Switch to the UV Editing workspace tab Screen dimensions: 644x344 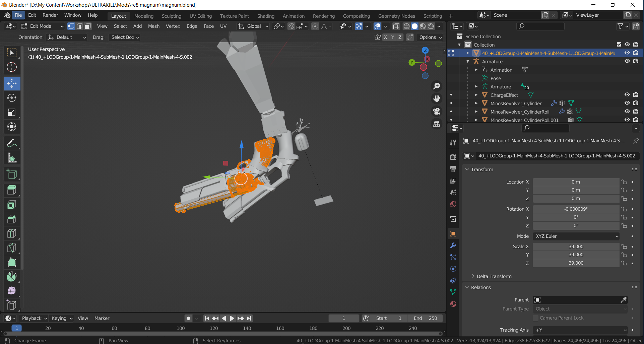200,16
